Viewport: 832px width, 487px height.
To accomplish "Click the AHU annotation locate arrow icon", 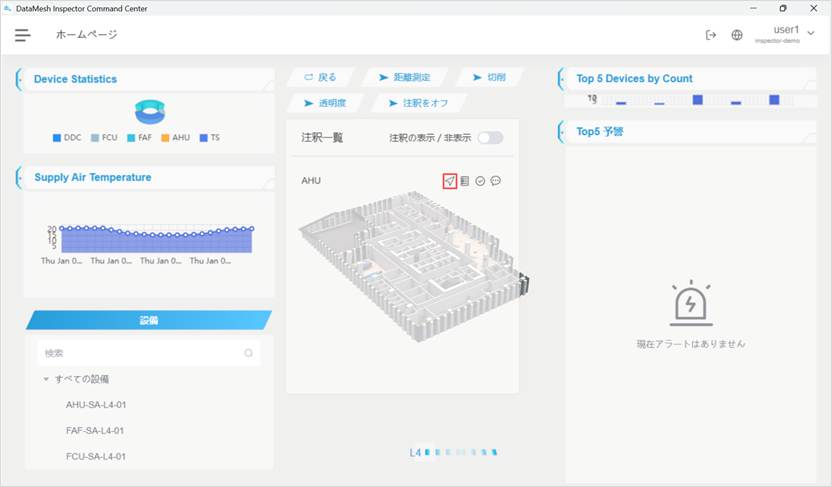I will pos(450,181).
